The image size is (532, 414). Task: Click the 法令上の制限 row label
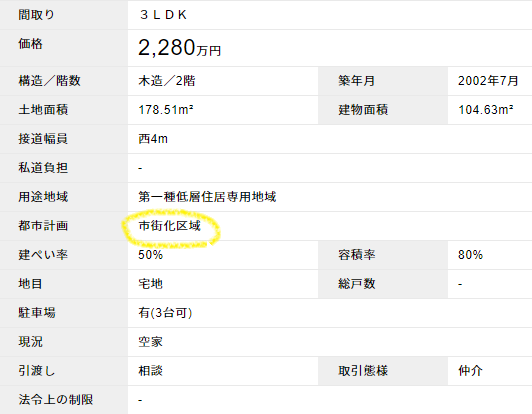point(56,399)
